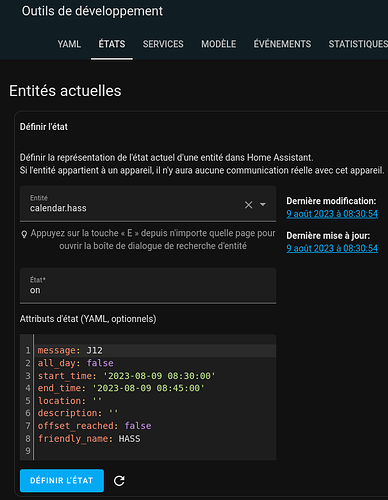
Task: Focus the Entité field with calendar.hass
Action: click(x=148, y=204)
